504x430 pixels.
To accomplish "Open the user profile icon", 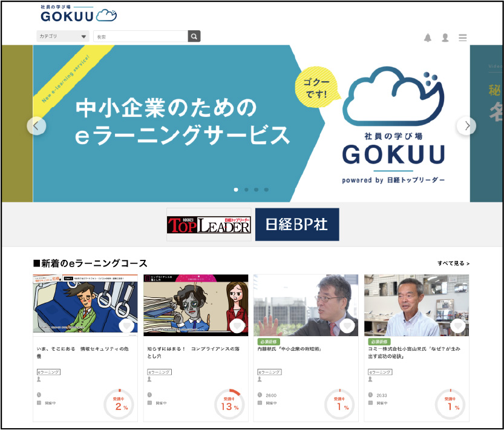I will click(x=445, y=38).
